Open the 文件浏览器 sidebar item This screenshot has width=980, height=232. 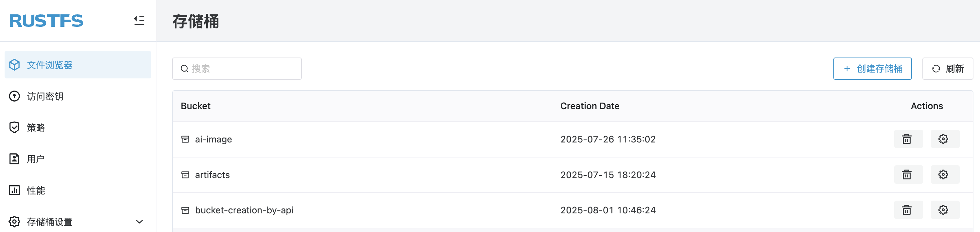point(49,65)
